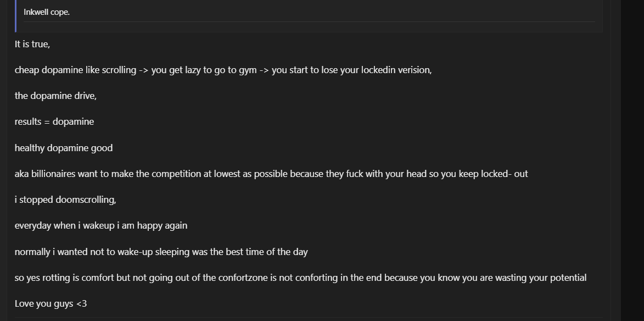Click the line "It is true,"
Image resolution: width=644 pixels, height=321 pixels.
coord(32,44)
